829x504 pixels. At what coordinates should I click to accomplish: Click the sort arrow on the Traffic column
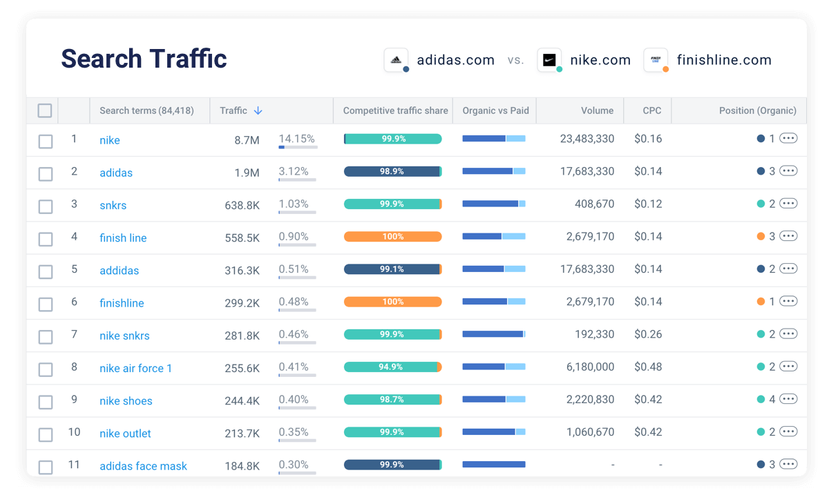click(x=259, y=110)
